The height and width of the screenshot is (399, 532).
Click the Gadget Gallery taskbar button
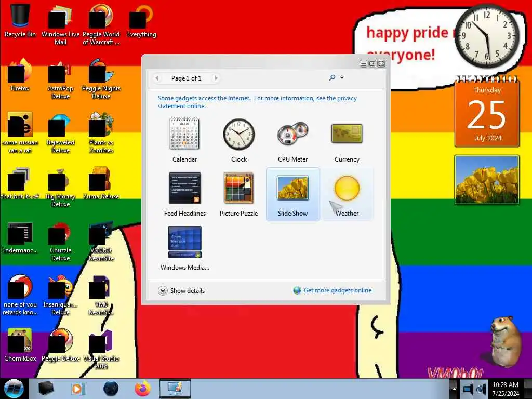(175, 389)
